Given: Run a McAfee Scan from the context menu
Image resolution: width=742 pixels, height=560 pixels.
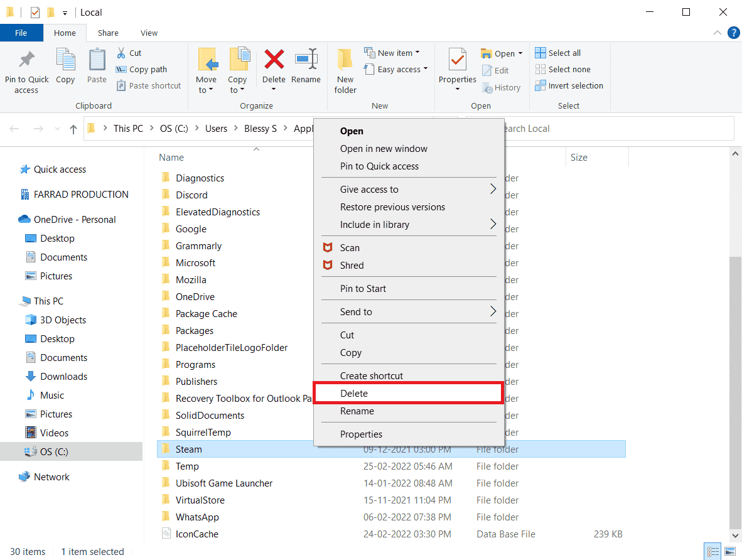Looking at the screenshot, I should click(x=349, y=247).
